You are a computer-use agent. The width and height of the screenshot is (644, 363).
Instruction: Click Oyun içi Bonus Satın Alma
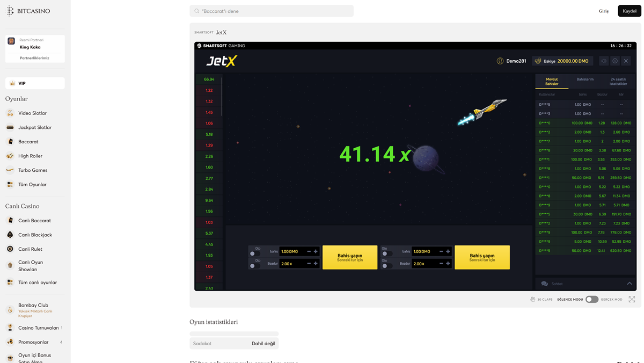coord(34,358)
